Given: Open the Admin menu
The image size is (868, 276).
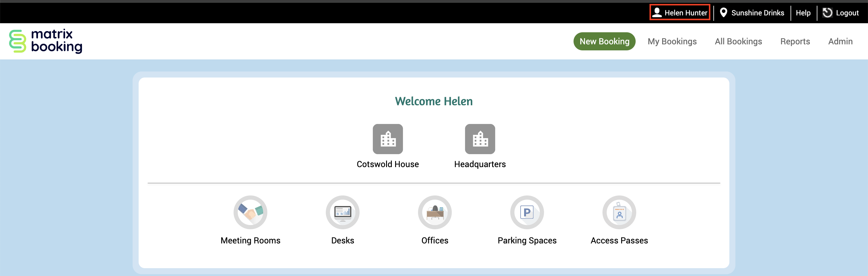Looking at the screenshot, I should click(x=840, y=41).
